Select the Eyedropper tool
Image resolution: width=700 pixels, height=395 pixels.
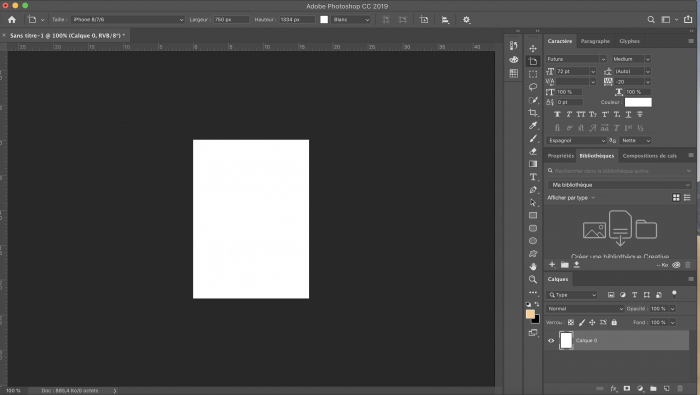533,126
